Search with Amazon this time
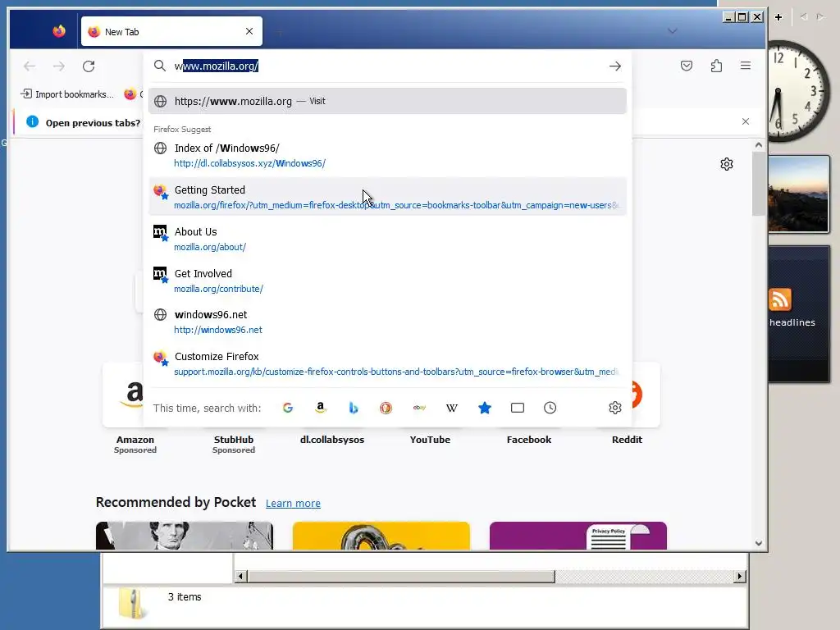This screenshot has width=840, height=630. point(321,408)
